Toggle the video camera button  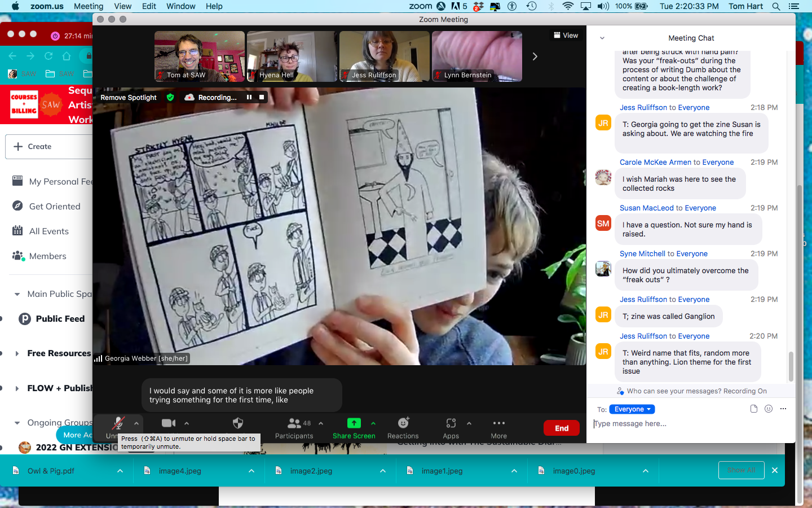point(169,423)
